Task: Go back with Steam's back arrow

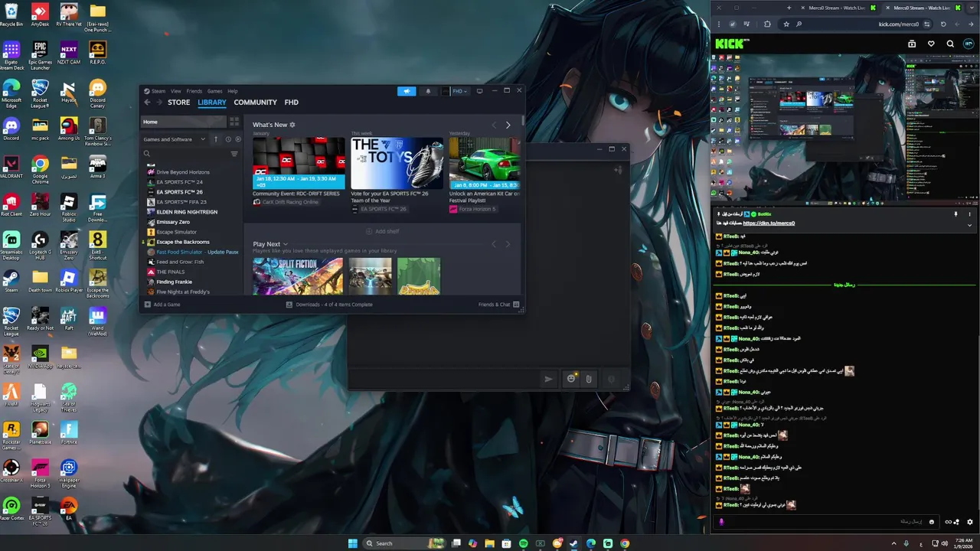Action: pyautogui.click(x=147, y=103)
